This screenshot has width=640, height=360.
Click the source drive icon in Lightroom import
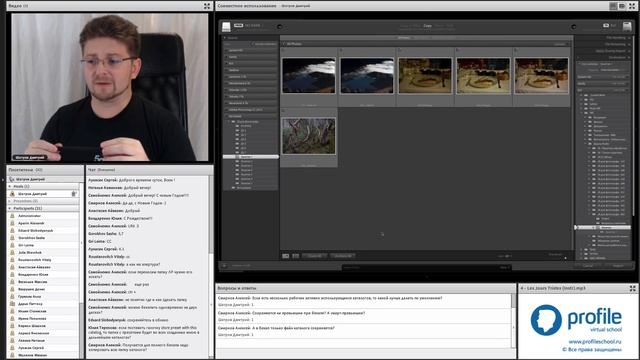[226, 27]
